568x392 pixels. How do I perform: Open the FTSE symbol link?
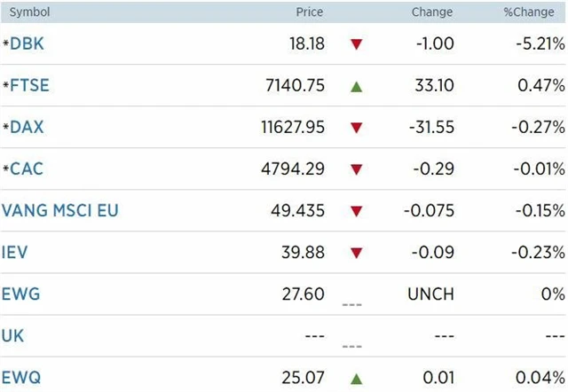tap(28, 86)
